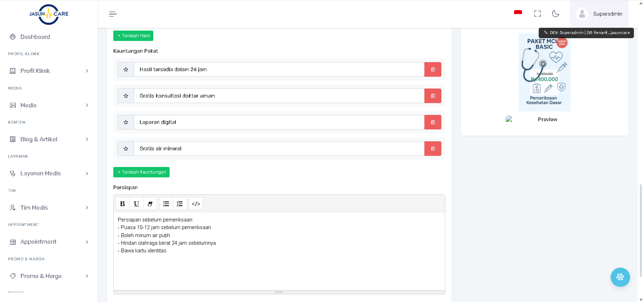Open the Dashboard menu item
Image resolution: width=644 pixels, height=302 pixels.
click(x=35, y=37)
